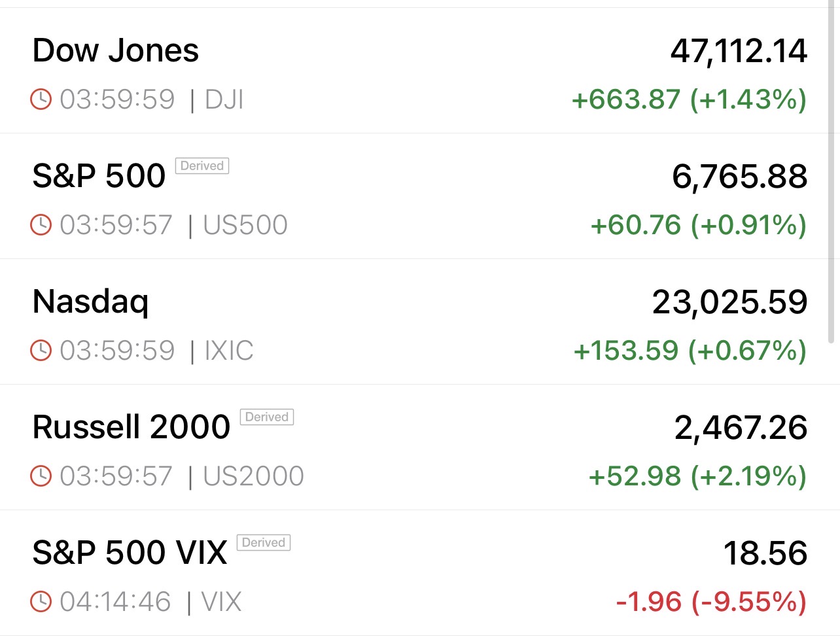This screenshot has width=840, height=643.
Task: Click the vertical scrollbar on right edge
Action: tap(831, 173)
